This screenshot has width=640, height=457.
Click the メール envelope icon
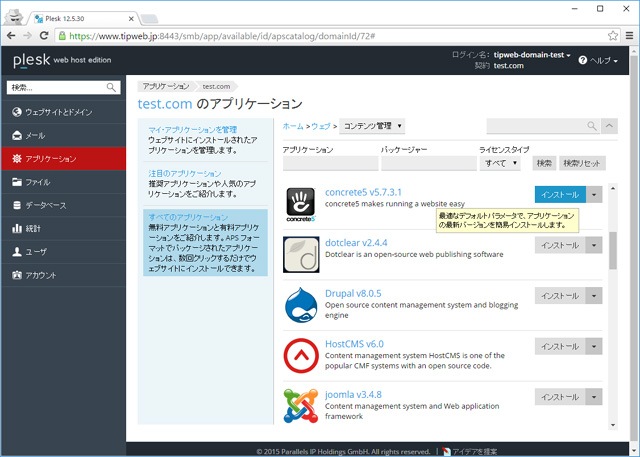(17, 135)
